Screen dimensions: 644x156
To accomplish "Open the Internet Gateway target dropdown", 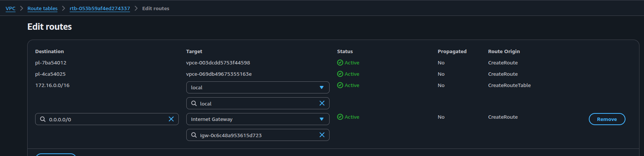I will (x=322, y=119).
